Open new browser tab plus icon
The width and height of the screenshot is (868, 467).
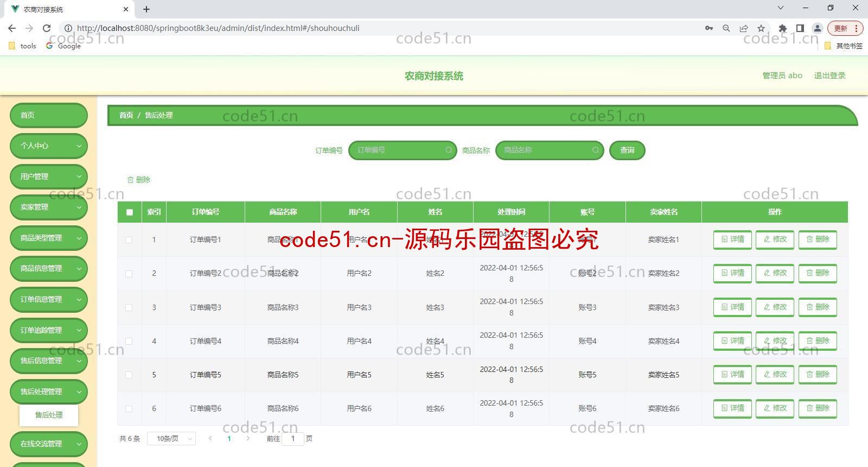(x=146, y=9)
